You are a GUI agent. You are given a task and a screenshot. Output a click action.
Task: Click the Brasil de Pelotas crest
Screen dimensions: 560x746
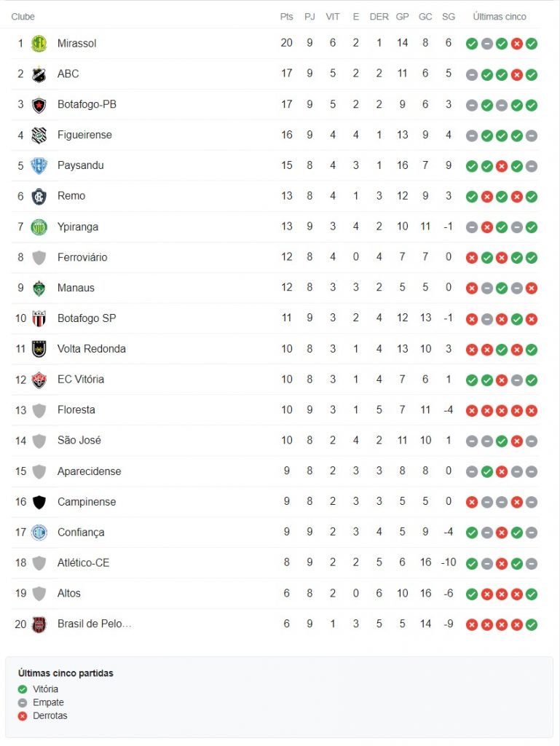click(x=39, y=624)
